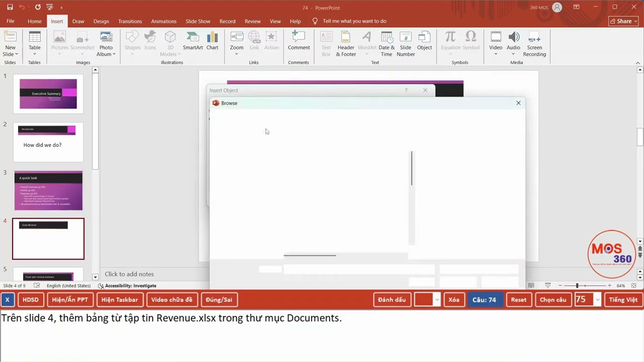Switch to the Transitions tab
The image size is (644, 362).
point(130,21)
